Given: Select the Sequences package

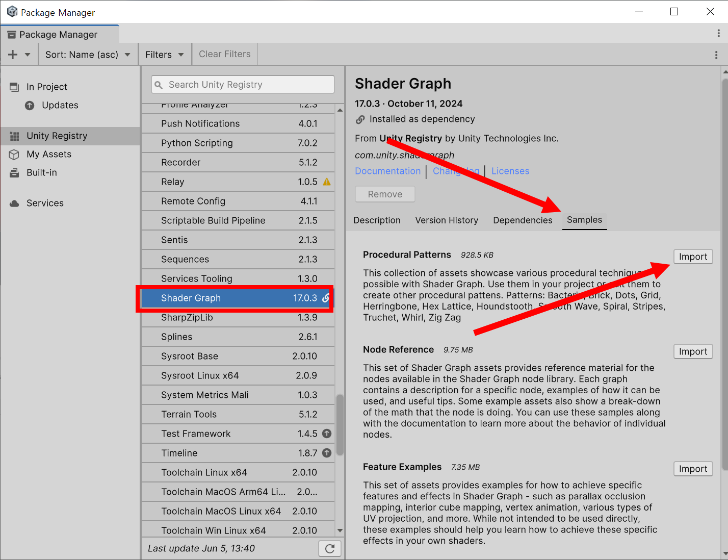Looking at the screenshot, I should tap(238, 259).
